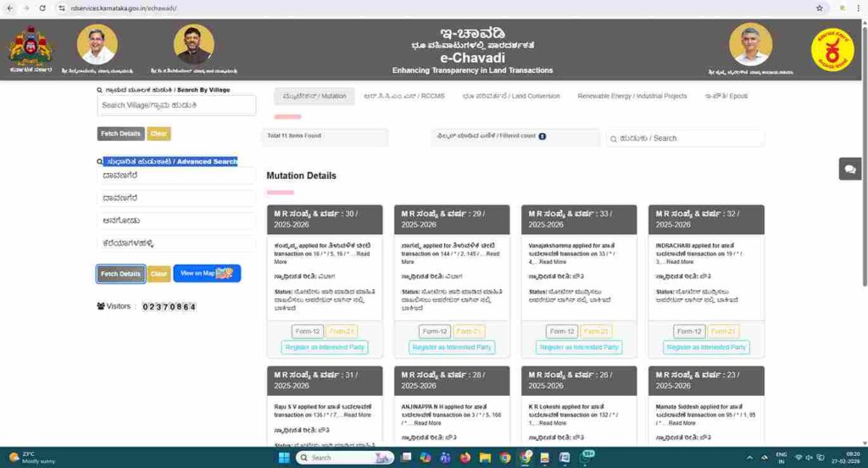Select Renewable Energy / Industrial Projects tab

tap(632, 96)
